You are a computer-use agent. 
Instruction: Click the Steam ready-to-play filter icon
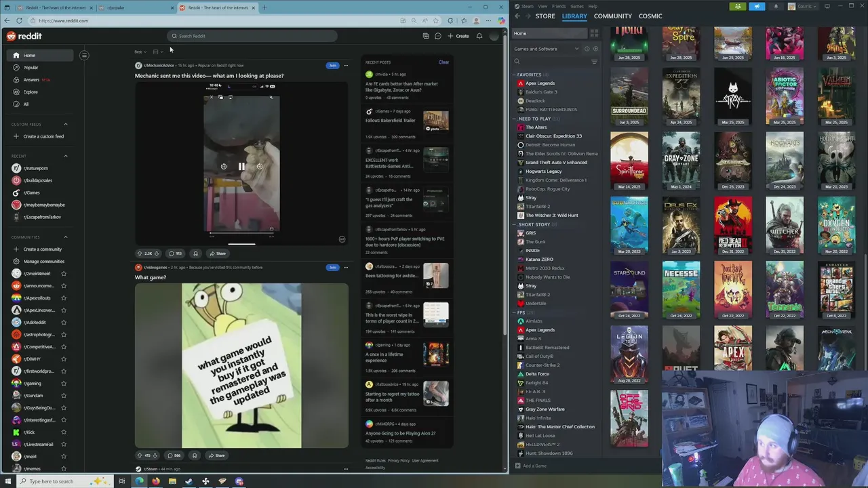tap(595, 49)
